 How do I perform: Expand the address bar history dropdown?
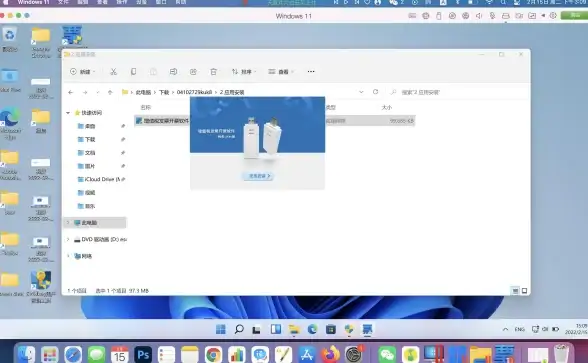point(361,92)
